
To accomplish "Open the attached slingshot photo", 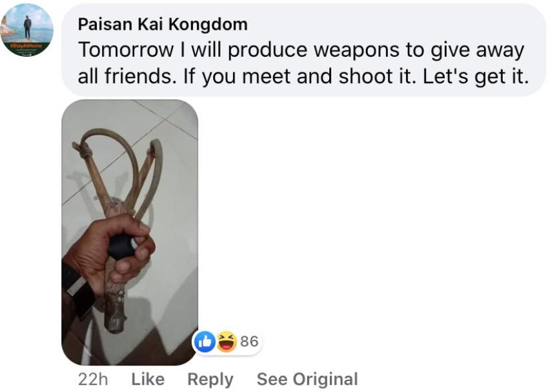I will pos(130,232).
